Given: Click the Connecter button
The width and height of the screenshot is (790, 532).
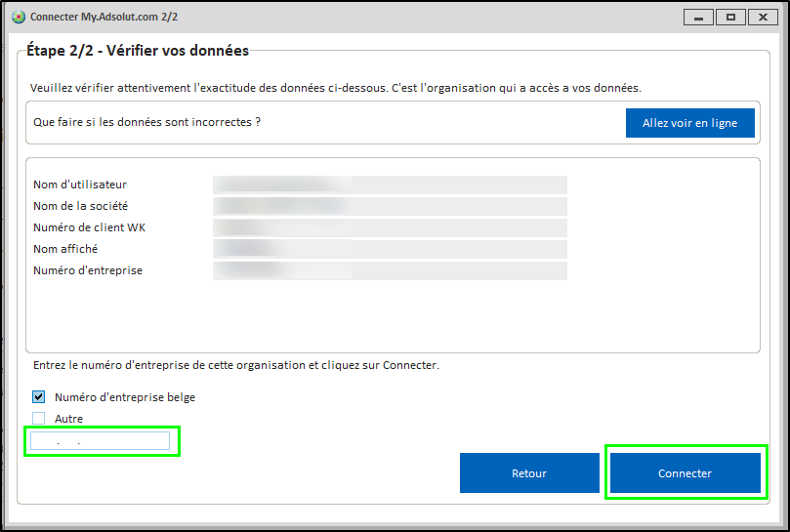Looking at the screenshot, I should click(x=685, y=473).
